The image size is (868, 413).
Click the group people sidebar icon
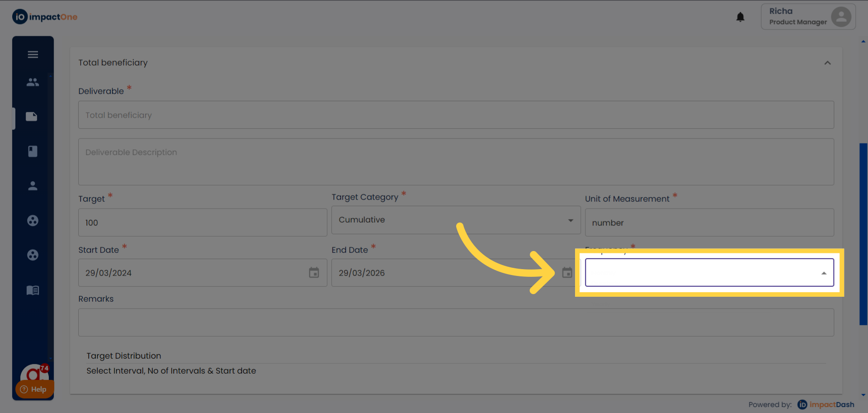coord(33,82)
